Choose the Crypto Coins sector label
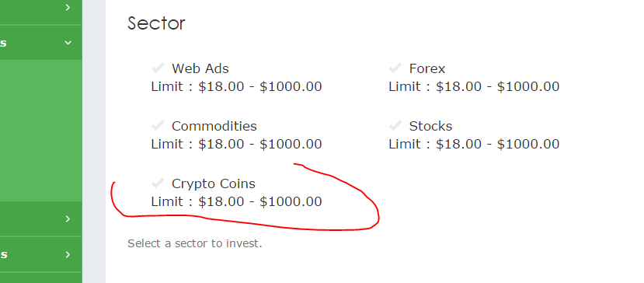 point(214,183)
